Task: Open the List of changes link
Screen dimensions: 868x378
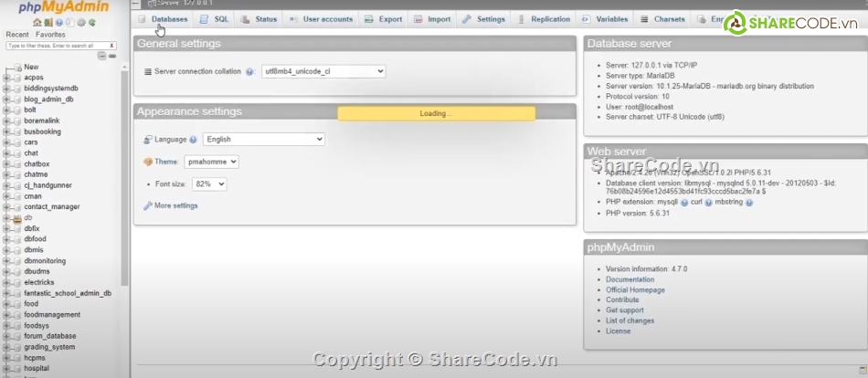Action: tap(630, 321)
